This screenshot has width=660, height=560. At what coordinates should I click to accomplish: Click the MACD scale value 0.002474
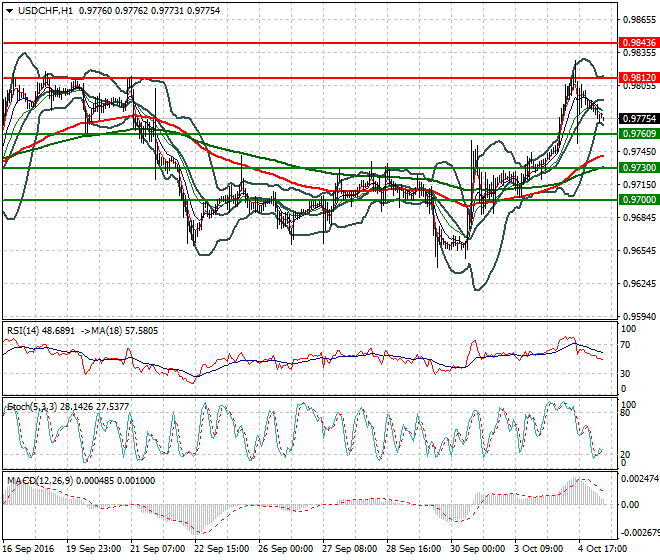pyautogui.click(x=640, y=479)
